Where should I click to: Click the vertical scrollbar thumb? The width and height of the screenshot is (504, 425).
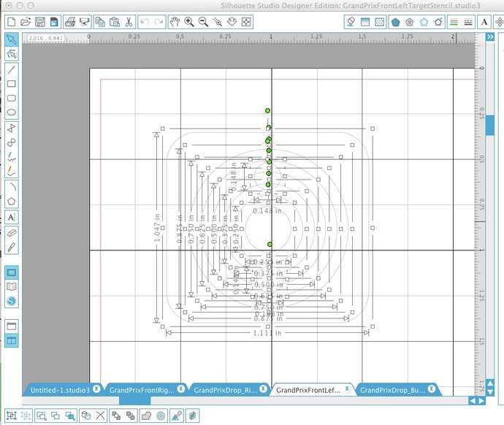point(490,124)
